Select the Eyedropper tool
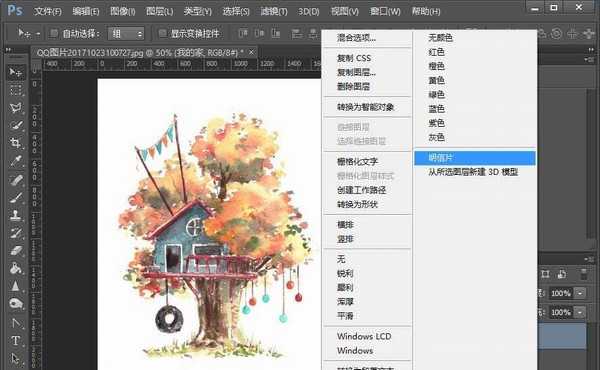The height and width of the screenshot is (370, 600). [15, 161]
